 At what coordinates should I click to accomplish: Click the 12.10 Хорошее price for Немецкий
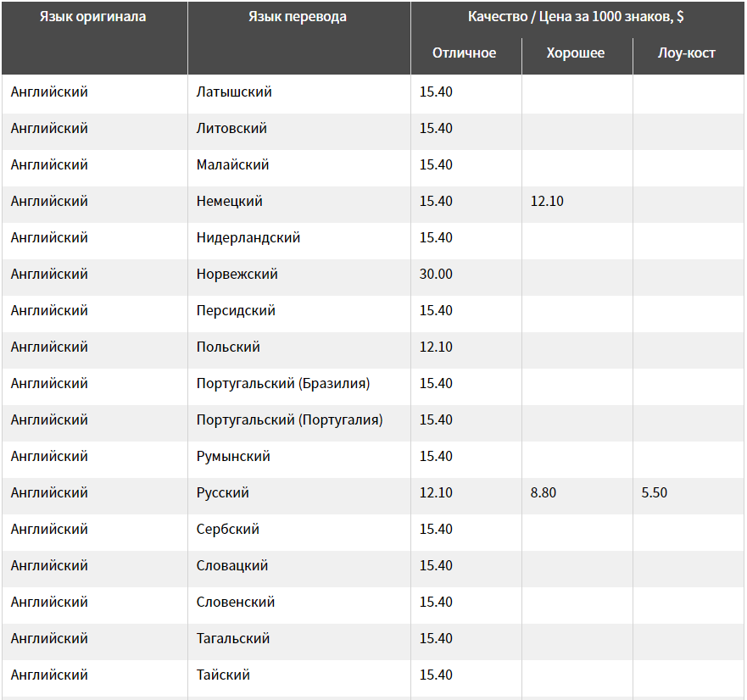(547, 202)
